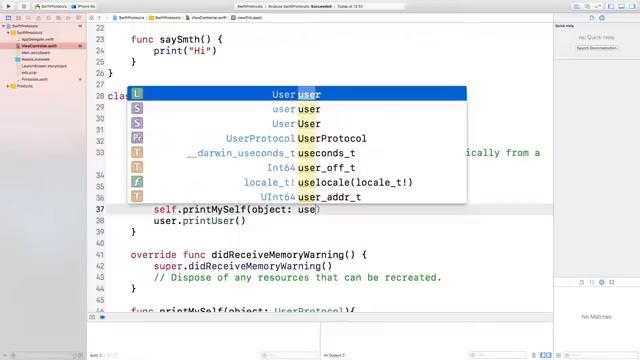Image resolution: width=640 pixels, height=360 pixels.
Task: Open LaunchScreen.storyboard file
Action: tap(44, 66)
